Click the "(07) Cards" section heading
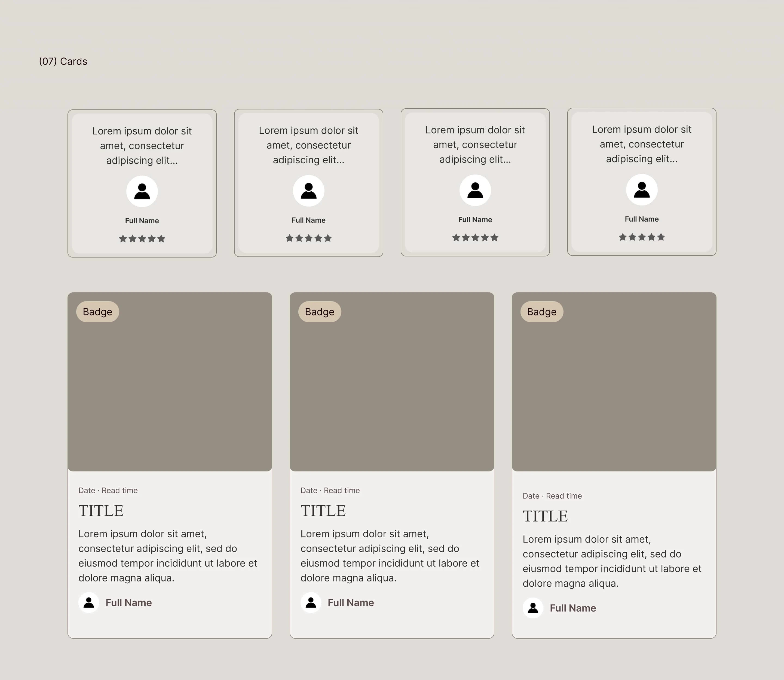Image resolution: width=784 pixels, height=680 pixels. 63,62
